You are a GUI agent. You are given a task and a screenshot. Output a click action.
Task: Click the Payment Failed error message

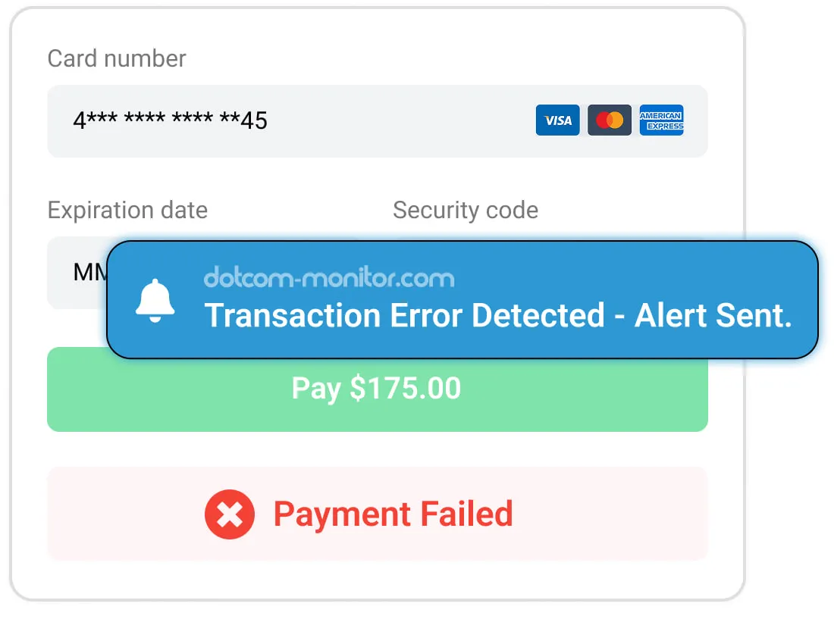click(393, 514)
